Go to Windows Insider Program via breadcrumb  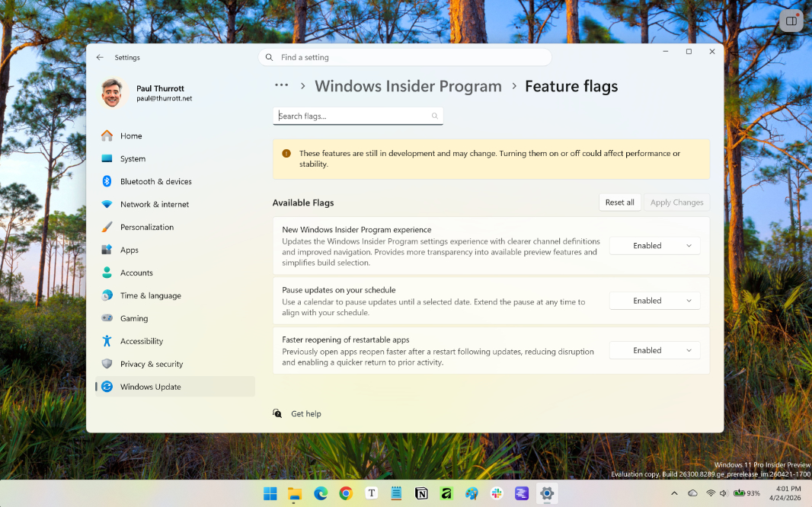click(408, 86)
